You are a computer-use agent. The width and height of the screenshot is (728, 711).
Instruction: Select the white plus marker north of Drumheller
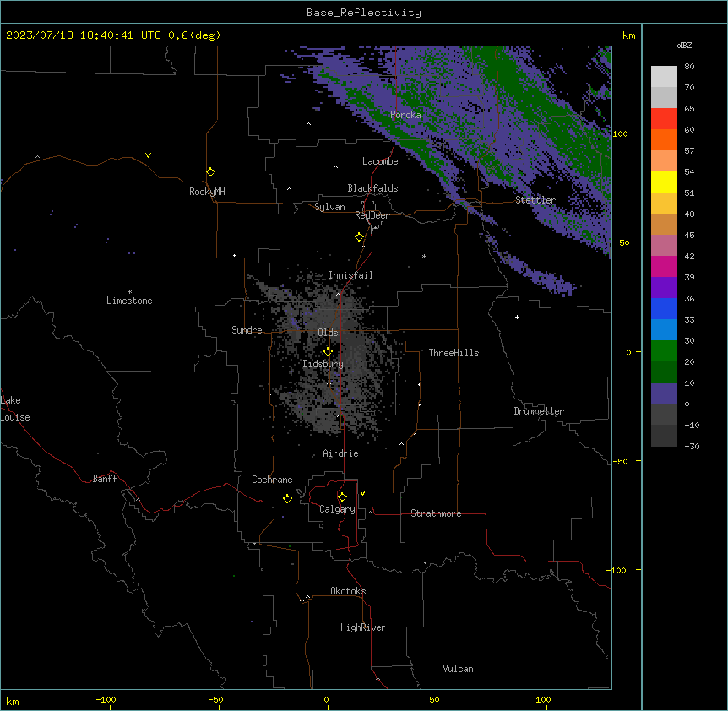(x=517, y=317)
